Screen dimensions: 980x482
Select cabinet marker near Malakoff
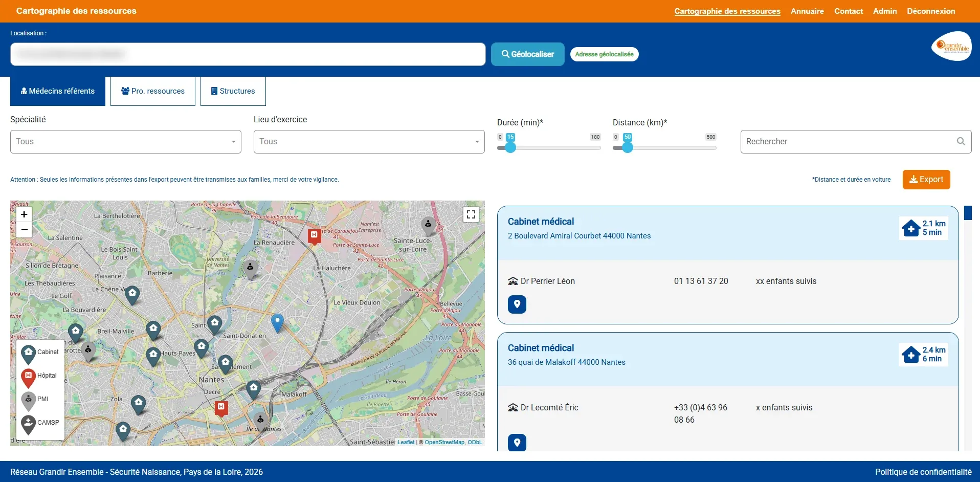254,389
